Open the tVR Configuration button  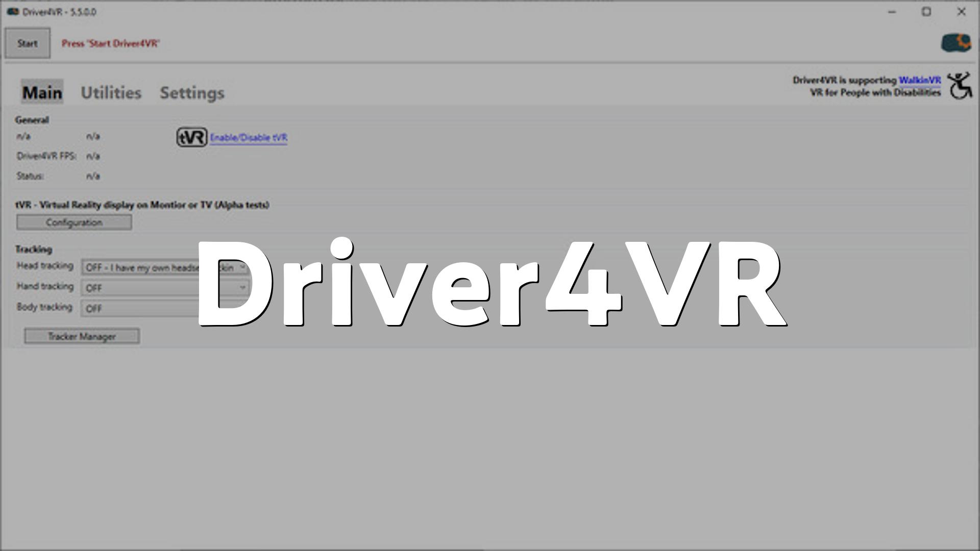click(74, 222)
